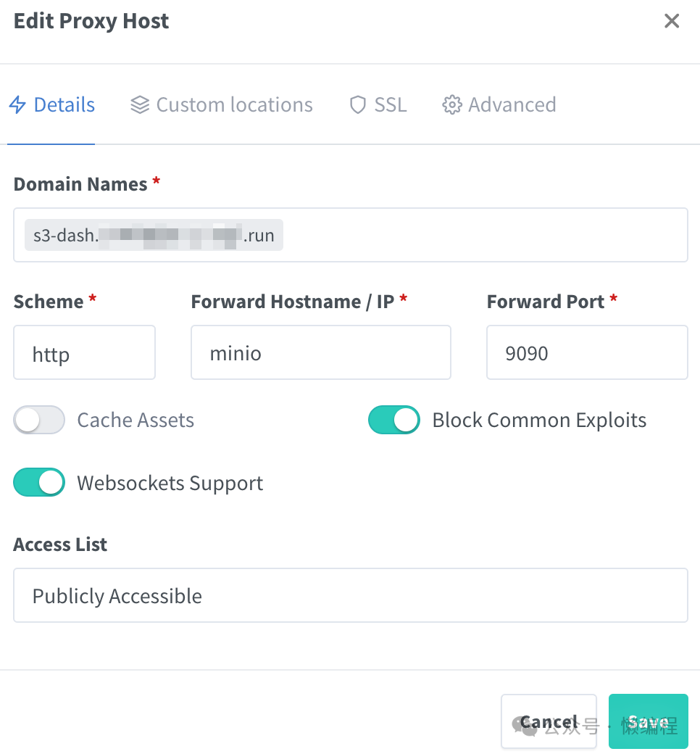Click the shield SSL icon
The width and height of the screenshot is (700, 754).
pos(358,105)
